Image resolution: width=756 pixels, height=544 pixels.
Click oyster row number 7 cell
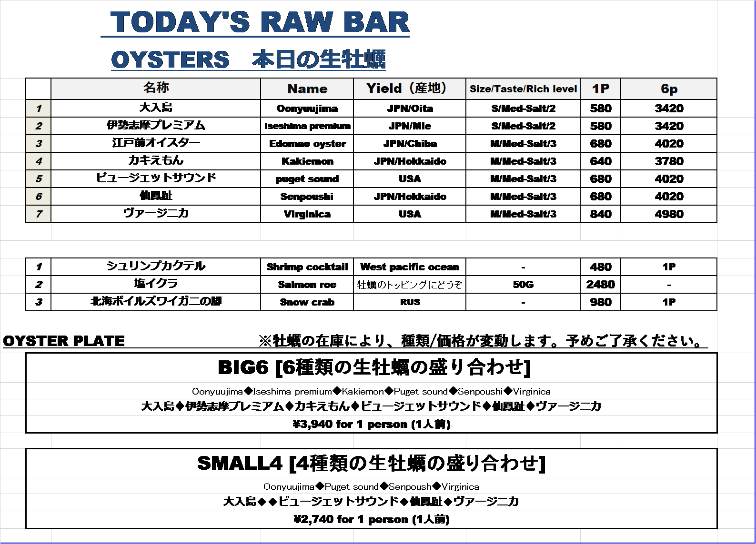(x=39, y=214)
